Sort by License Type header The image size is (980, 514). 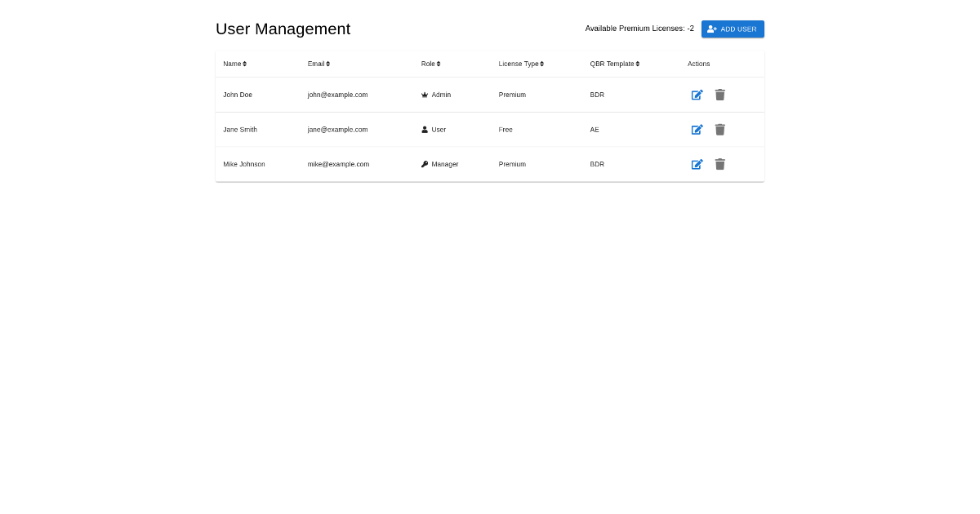[521, 64]
